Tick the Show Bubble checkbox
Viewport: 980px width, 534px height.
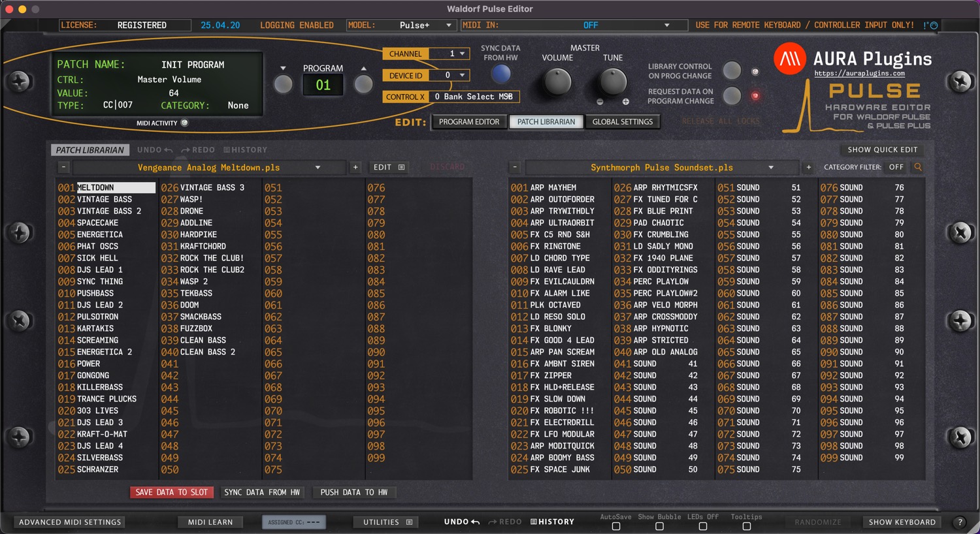click(x=659, y=526)
